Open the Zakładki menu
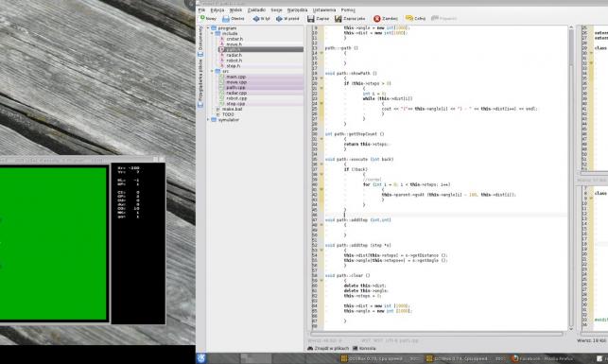Image resolution: width=608 pixels, height=364 pixels. tap(256, 10)
